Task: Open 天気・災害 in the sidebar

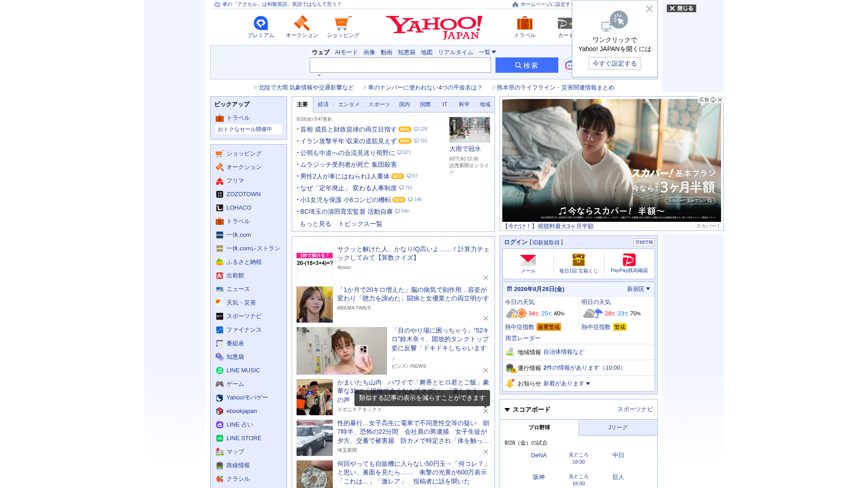Action: point(241,303)
